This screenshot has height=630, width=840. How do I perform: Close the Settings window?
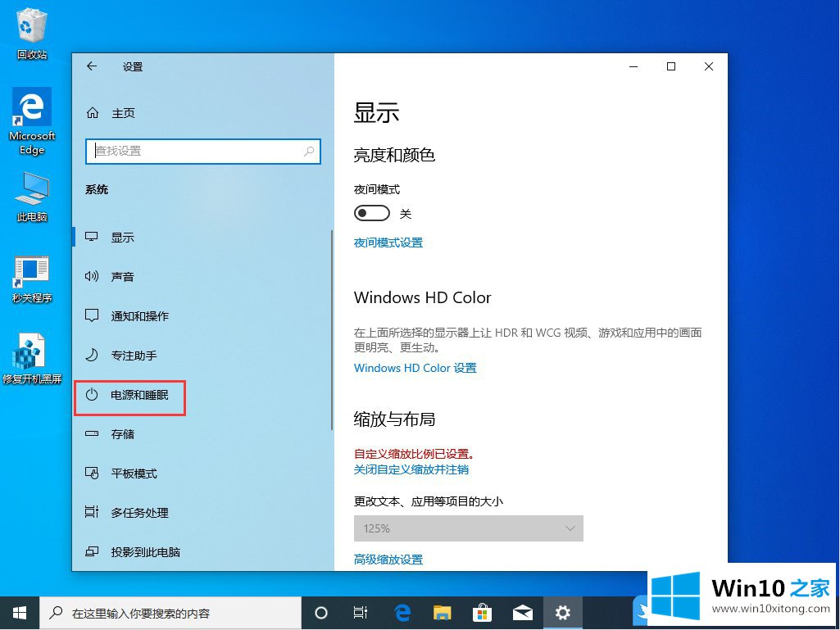click(708, 66)
